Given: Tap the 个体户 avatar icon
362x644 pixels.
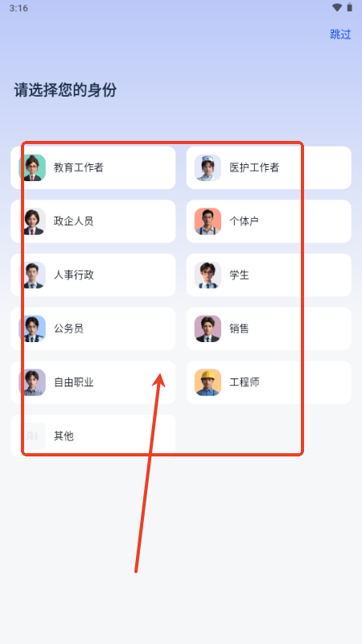Looking at the screenshot, I should pyautogui.click(x=208, y=221).
